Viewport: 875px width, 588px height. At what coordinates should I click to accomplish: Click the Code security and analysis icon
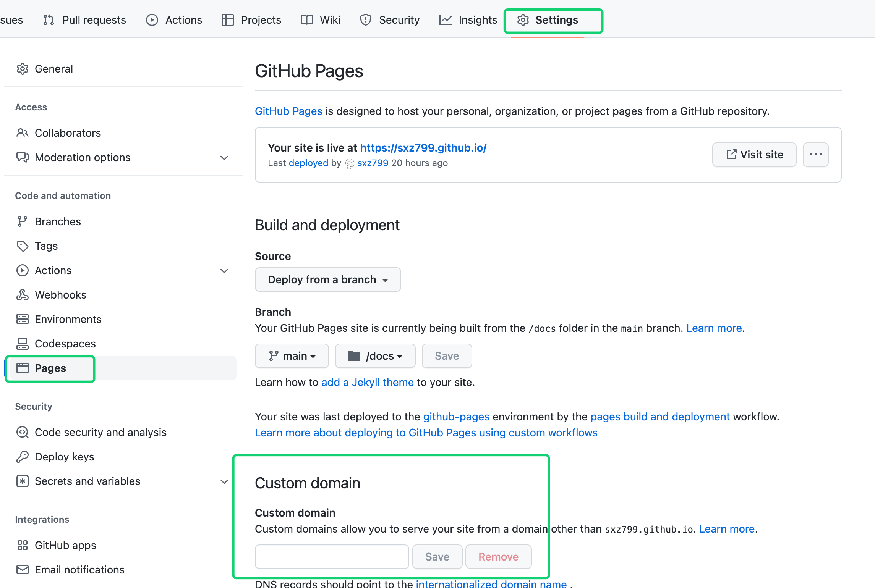click(x=23, y=432)
